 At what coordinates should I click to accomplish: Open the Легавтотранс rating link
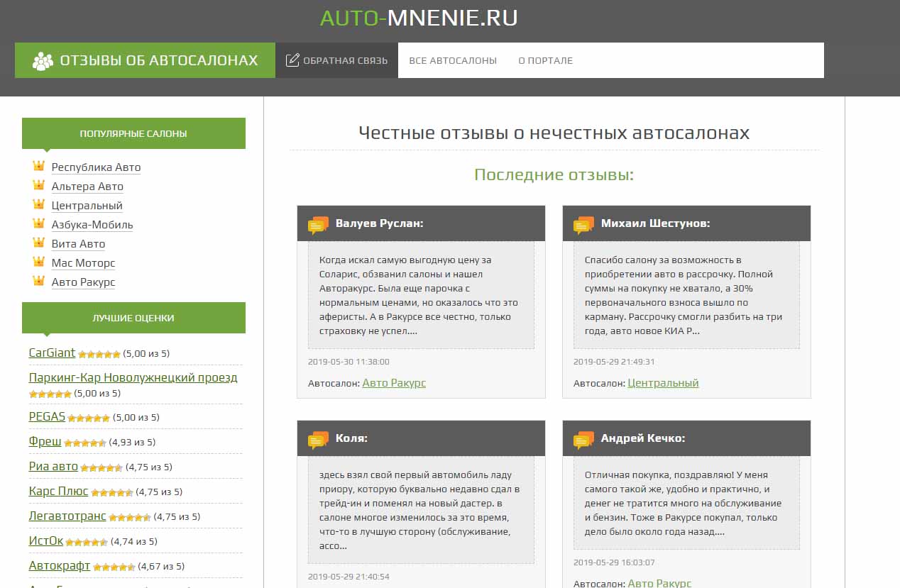coord(67,516)
